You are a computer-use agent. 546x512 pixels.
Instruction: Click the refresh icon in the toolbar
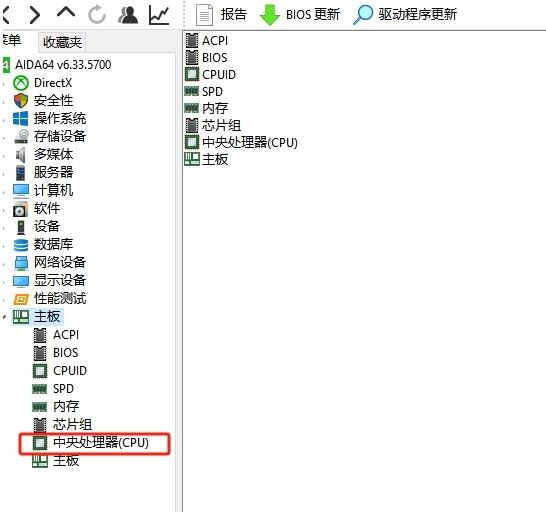pyautogui.click(x=96, y=15)
